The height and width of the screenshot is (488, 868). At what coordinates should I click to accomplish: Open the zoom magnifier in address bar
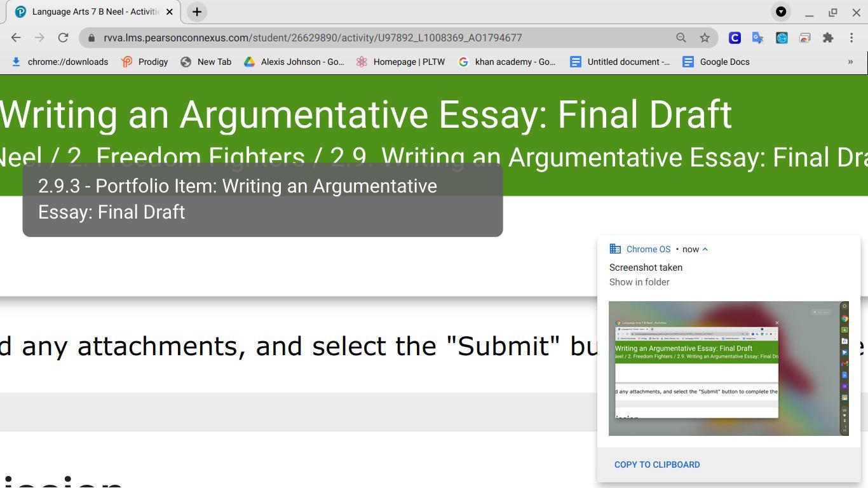click(681, 37)
